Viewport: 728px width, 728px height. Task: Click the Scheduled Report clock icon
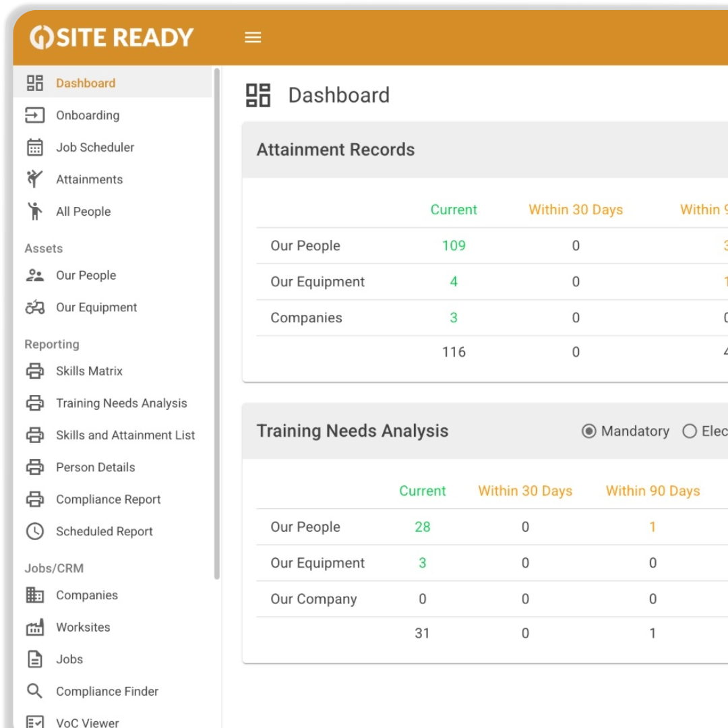pos(34,531)
